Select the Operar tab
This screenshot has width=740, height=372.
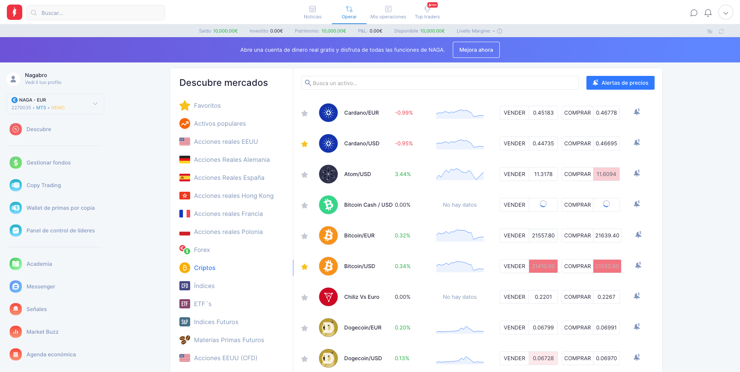pos(349,12)
